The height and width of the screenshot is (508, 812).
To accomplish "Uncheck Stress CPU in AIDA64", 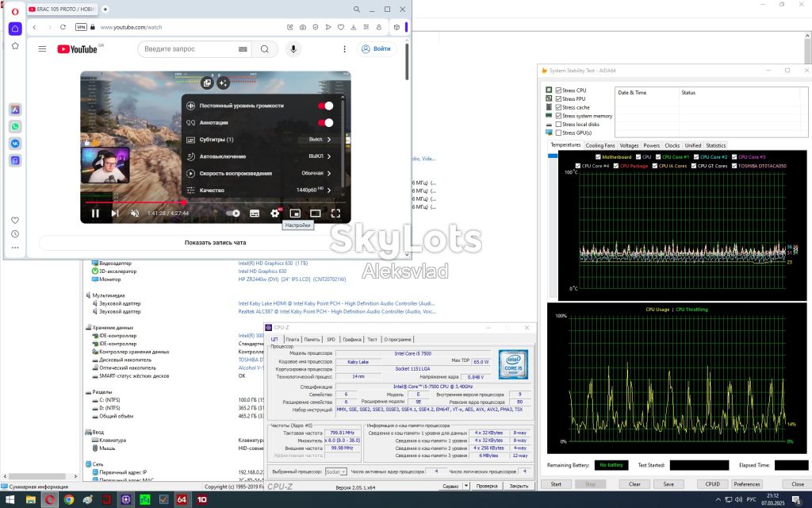I will pos(558,90).
